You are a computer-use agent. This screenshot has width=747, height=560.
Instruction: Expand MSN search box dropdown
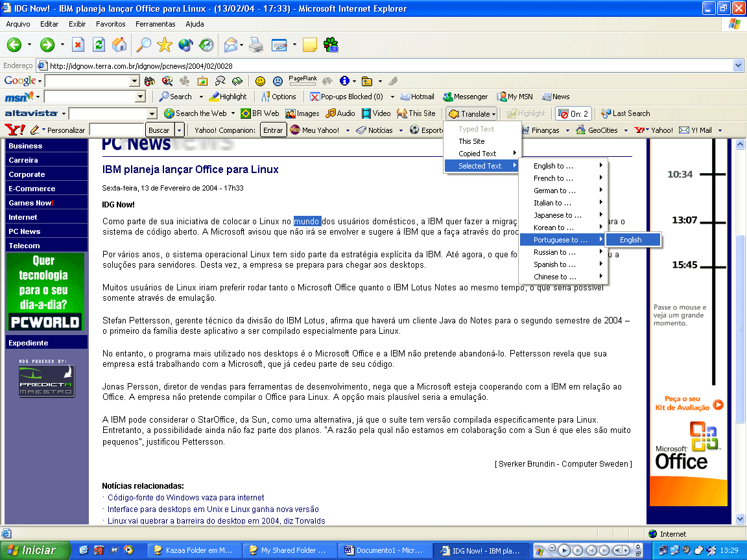pyautogui.click(x=139, y=97)
